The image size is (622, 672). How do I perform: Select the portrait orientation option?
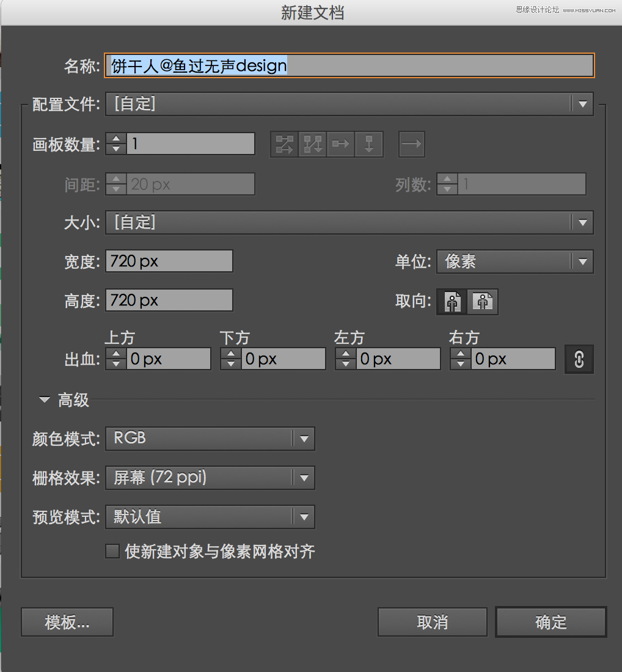[x=451, y=301]
